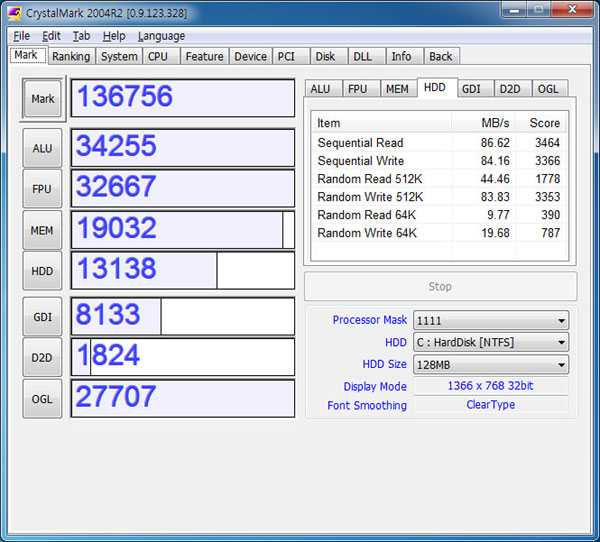Switch to the Back tab
The width and height of the screenshot is (600, 542).
[x=442, y=56]
